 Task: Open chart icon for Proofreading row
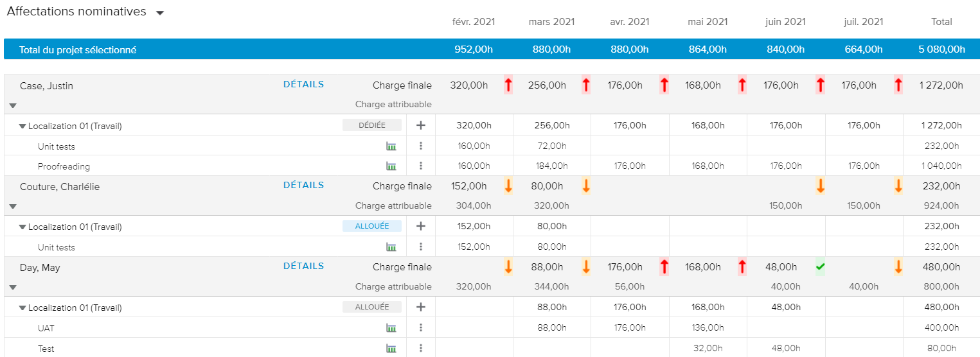click(391, 166)
